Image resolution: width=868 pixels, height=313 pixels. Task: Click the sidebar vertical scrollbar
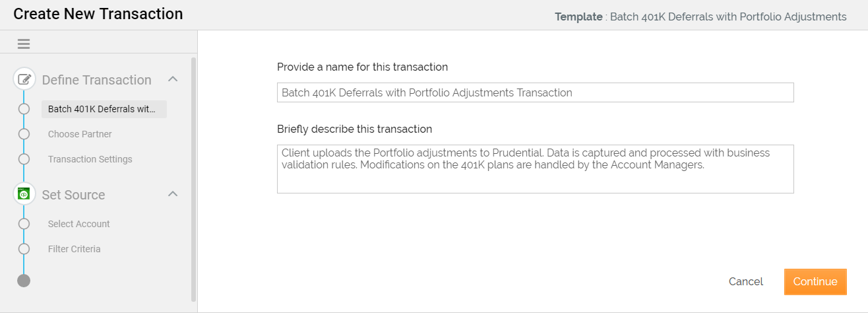click(x=193, y=178)
